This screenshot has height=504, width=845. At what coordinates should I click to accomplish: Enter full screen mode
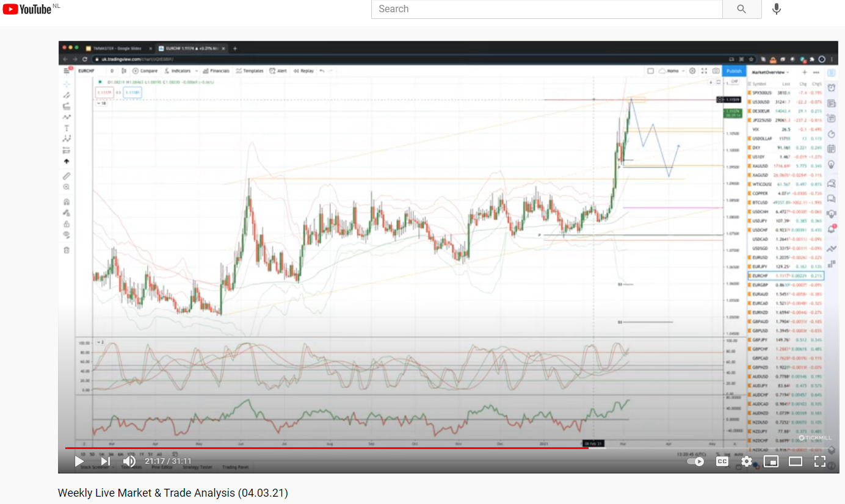(820, 462)
